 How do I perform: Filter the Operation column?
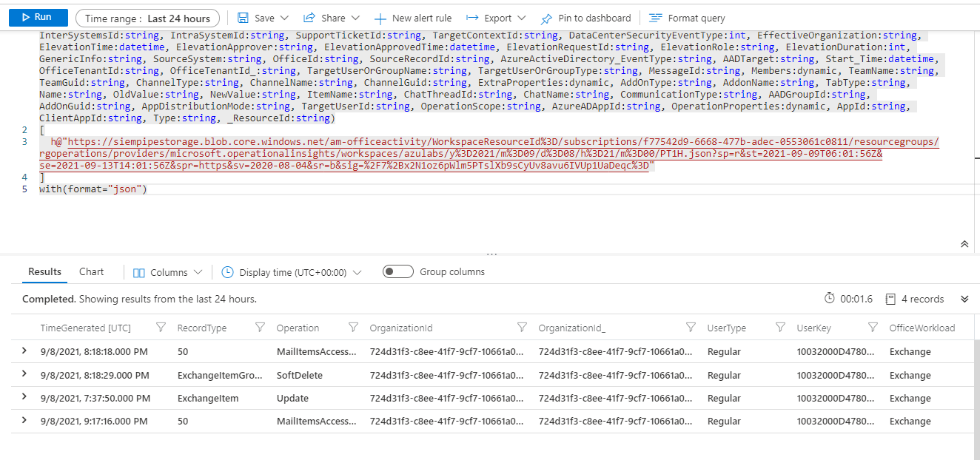click(354, 328)
